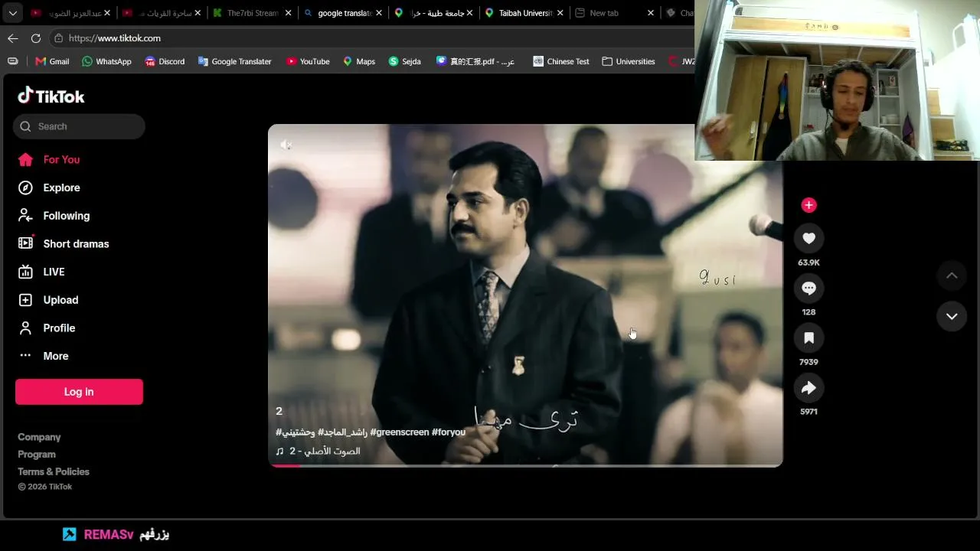This screenshot has height=551, width=980.
Task: Expand Terms & Policies footer section
Action: pyautogui.click(x=54, y=471)
